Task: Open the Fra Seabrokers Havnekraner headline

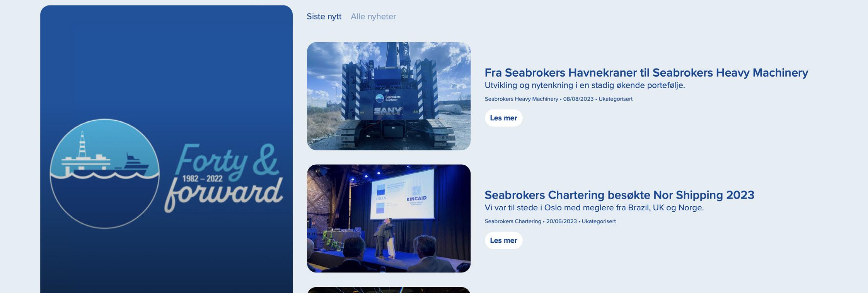Action: click(x=646, y=72)
